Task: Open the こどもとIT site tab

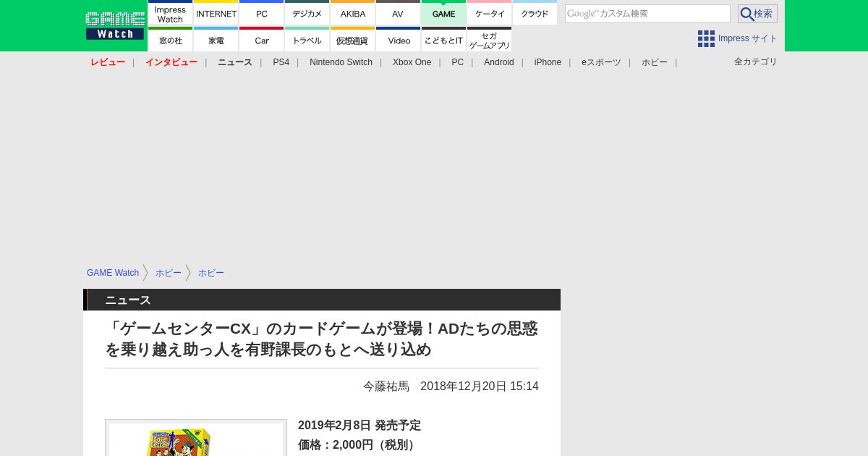Action: tap(443, 39)
